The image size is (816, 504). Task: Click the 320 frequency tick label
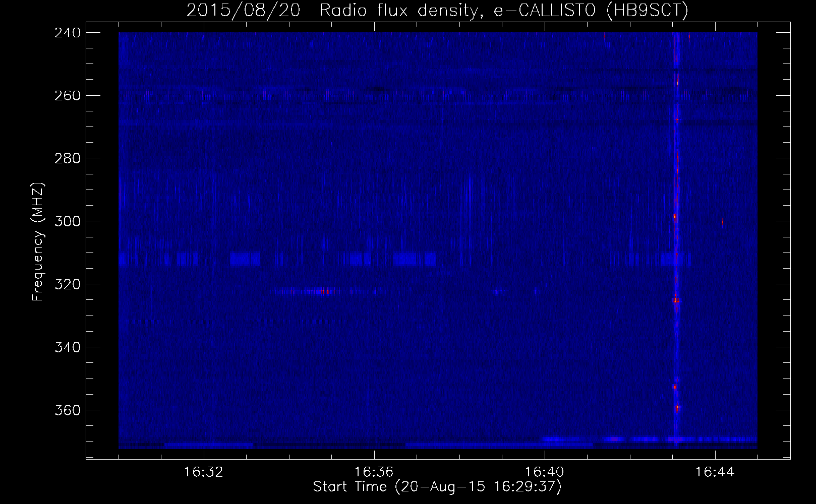point(67,284)
